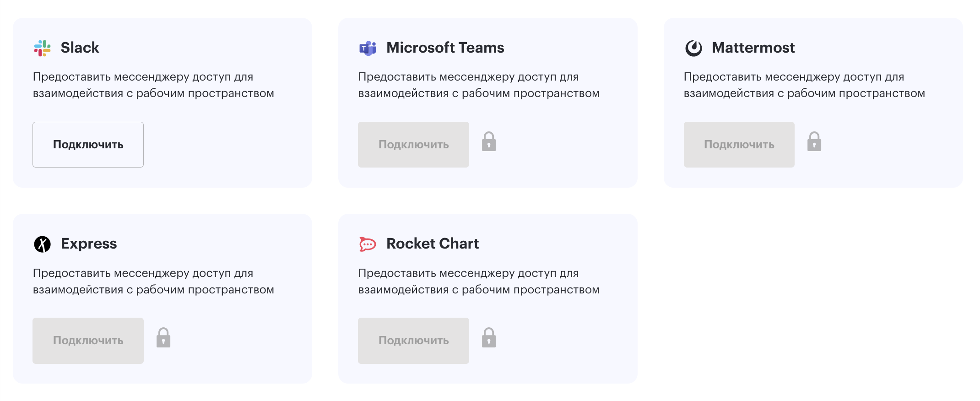Click Подключить in the Microsoft Teams card
The height and width of the screenshot is (401, 980).
tap(413, 145)
